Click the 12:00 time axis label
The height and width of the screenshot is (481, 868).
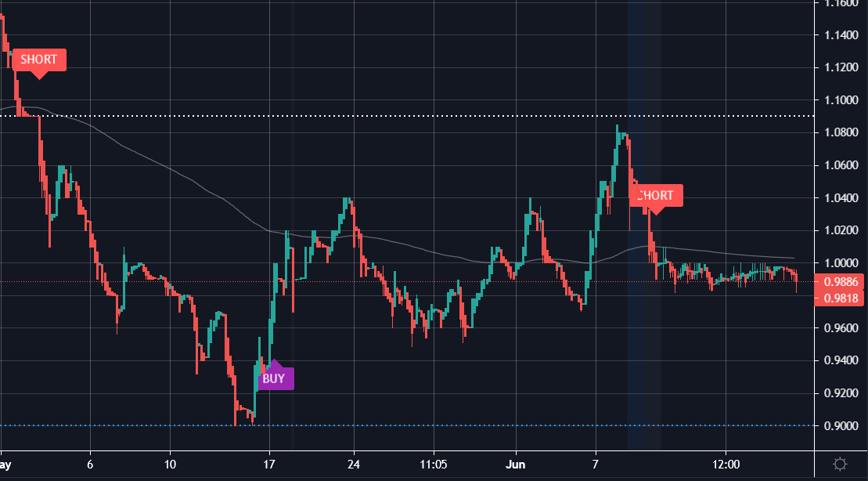click(726, 463)
